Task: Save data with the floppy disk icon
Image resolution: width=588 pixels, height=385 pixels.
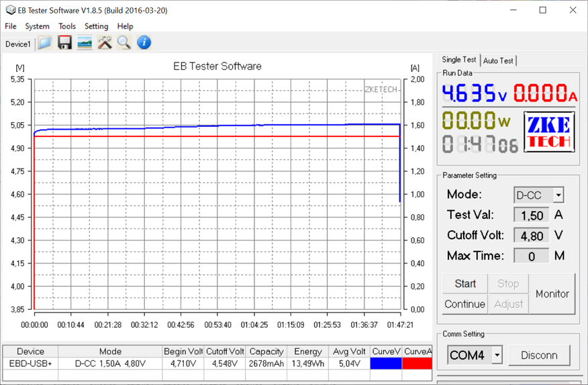Action: (x=64, y=43)
